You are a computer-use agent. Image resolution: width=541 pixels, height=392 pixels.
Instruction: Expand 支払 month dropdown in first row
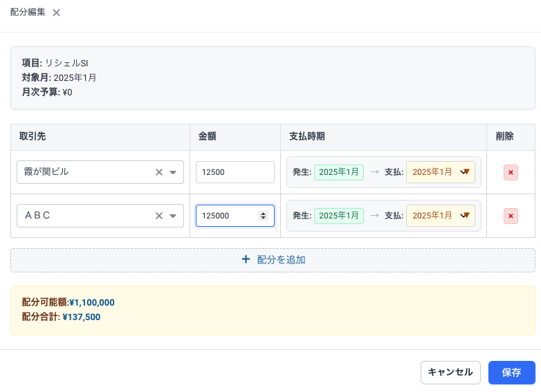pos(465,172)
